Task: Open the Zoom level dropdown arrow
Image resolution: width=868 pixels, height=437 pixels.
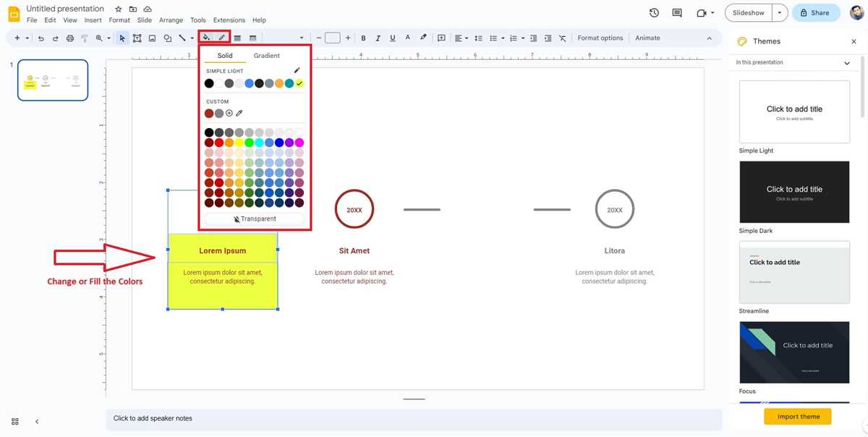Action: 109,38
